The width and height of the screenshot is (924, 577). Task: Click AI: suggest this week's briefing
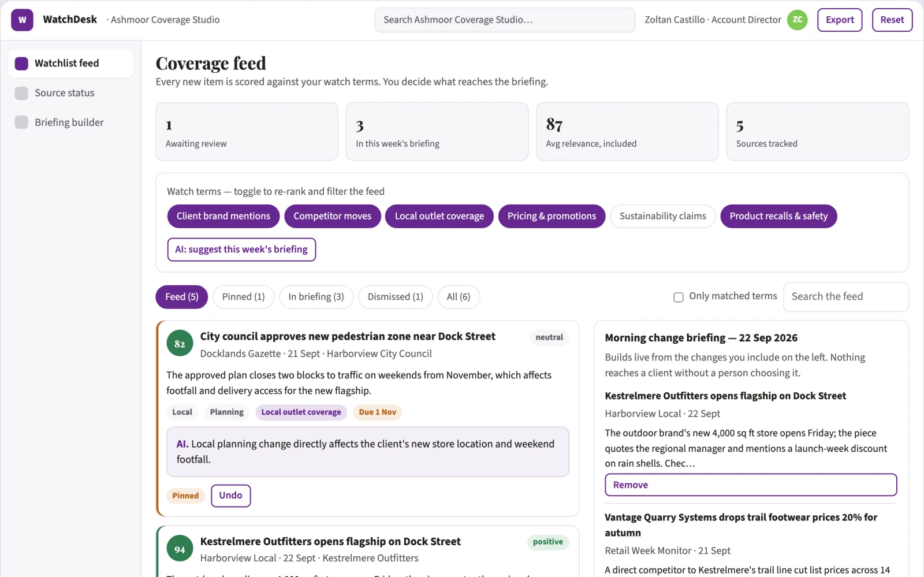tap(241, 250)
